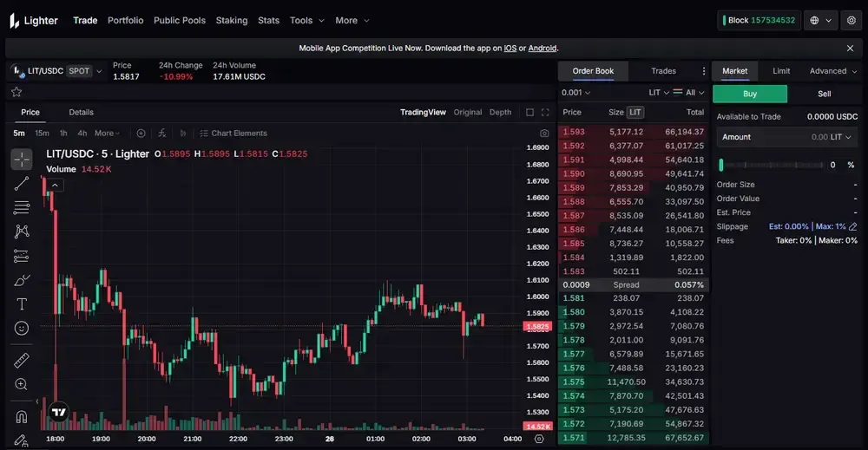
Task: Select the 15m timeframe
Action: (42, 134)
